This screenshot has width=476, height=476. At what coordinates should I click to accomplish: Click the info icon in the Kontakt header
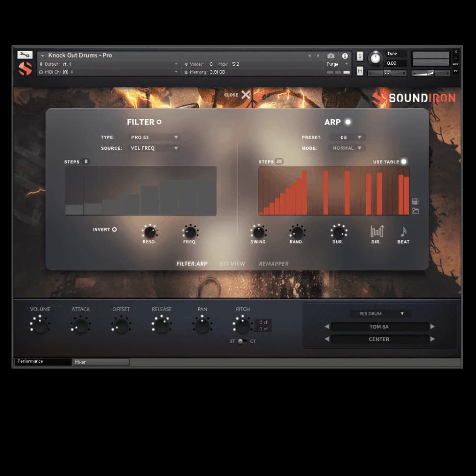coord(345,56)
